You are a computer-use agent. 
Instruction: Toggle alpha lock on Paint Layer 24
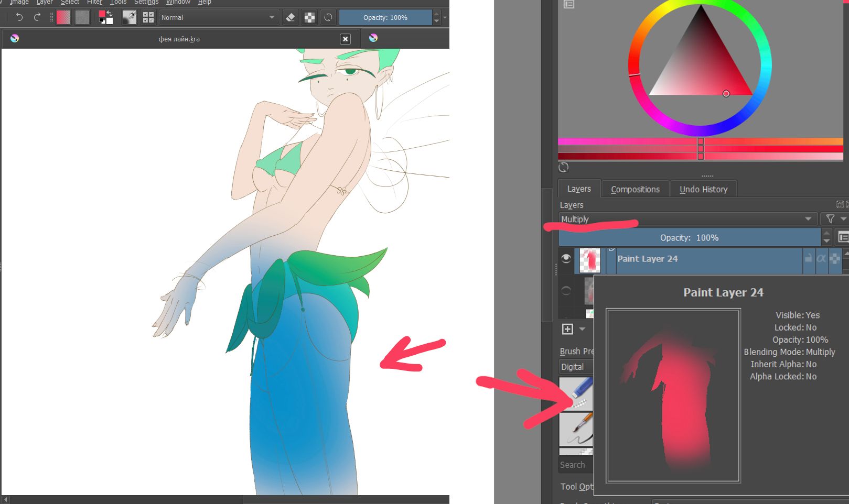834,258
